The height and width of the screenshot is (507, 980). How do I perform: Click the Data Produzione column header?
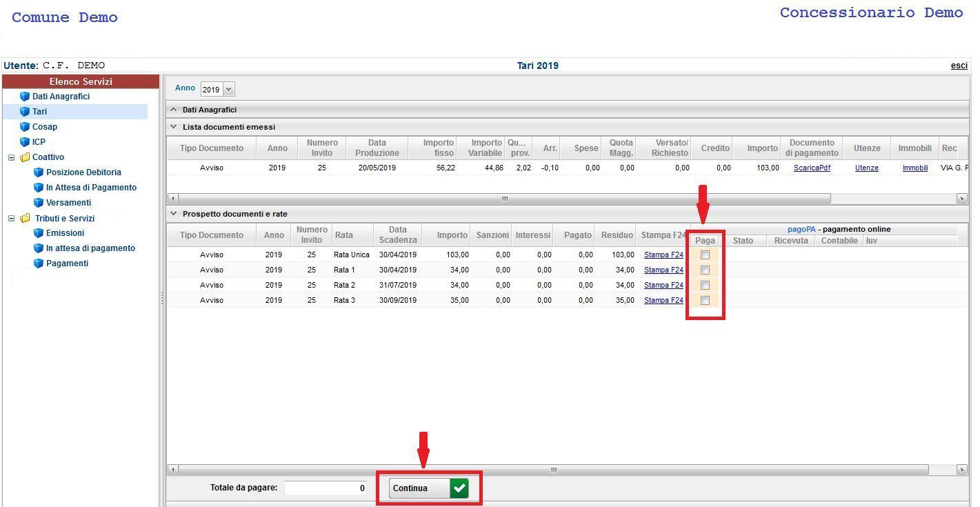click(377, 148)
